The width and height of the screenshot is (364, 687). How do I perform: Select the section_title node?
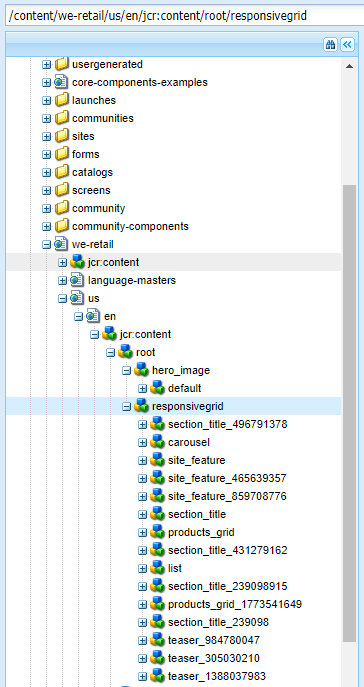pos(197,514)
